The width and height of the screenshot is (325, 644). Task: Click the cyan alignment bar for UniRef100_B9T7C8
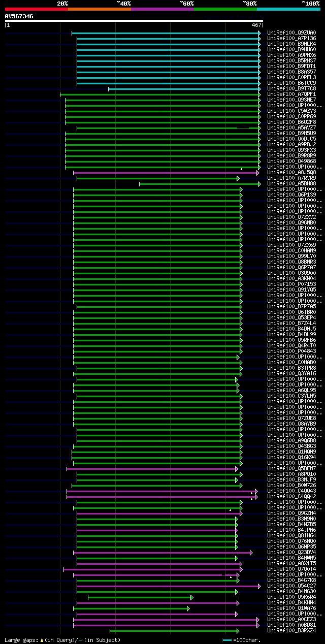point(184,89)
